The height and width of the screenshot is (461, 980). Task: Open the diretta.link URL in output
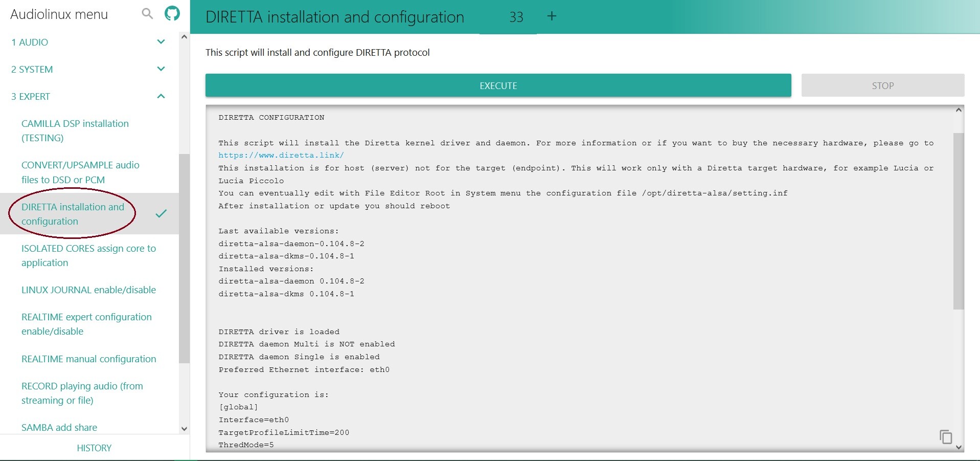click(x=281, y=155)
